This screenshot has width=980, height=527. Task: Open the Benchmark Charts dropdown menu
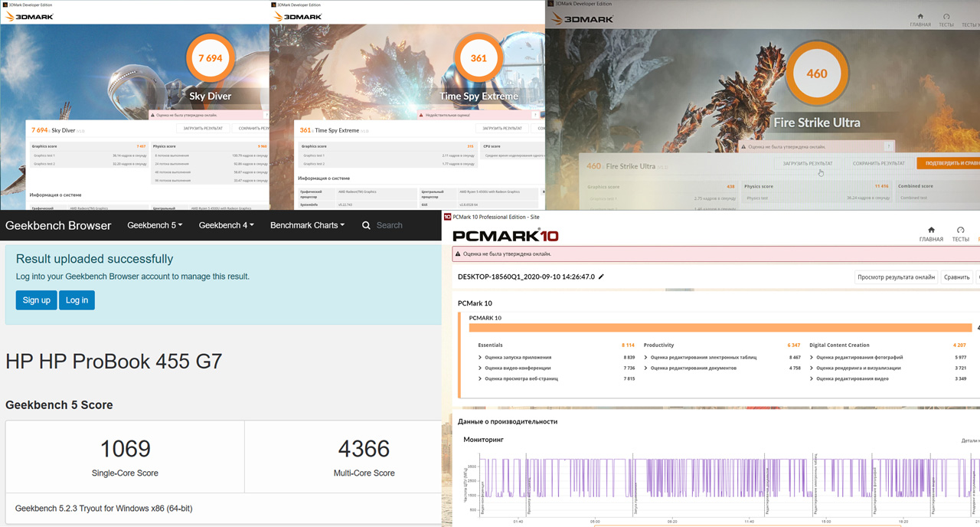click(x=308, y=225)
